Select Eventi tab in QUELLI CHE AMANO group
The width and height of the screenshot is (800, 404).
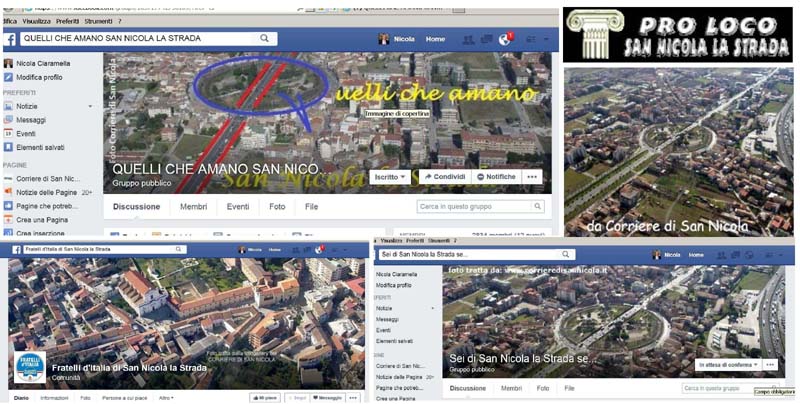pyautogui.click(x=238, y=207)
